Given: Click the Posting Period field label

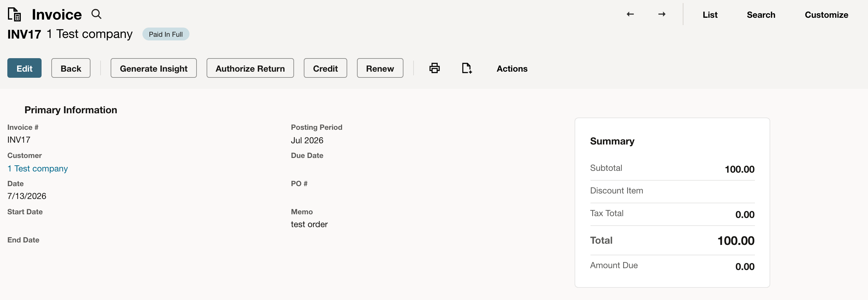Looking at the screenshot, I should [316, 127].
